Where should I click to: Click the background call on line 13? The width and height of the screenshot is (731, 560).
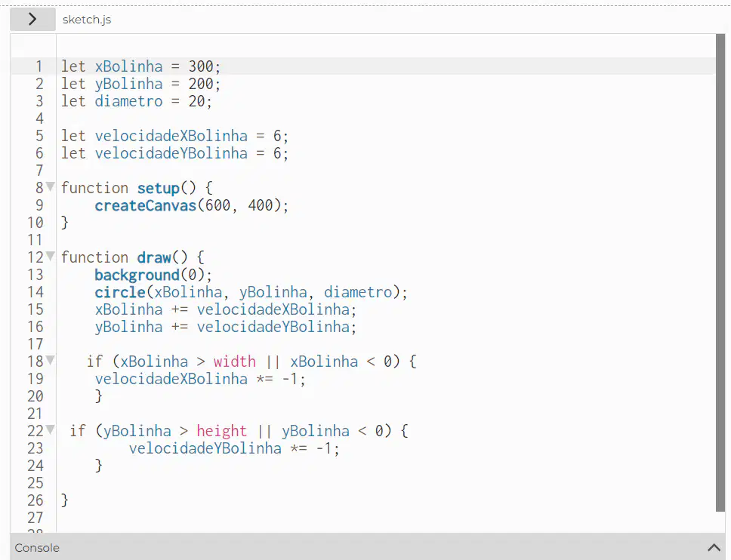point(137,275)
